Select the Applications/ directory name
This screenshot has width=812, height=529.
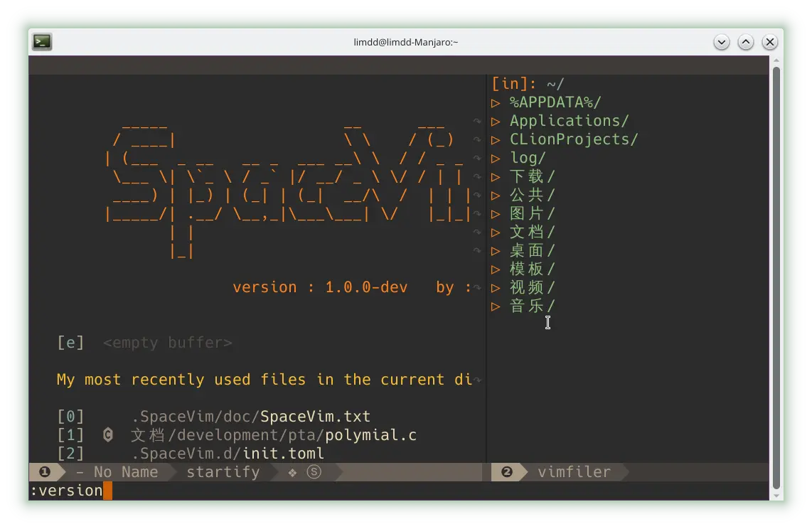point(569,121)
